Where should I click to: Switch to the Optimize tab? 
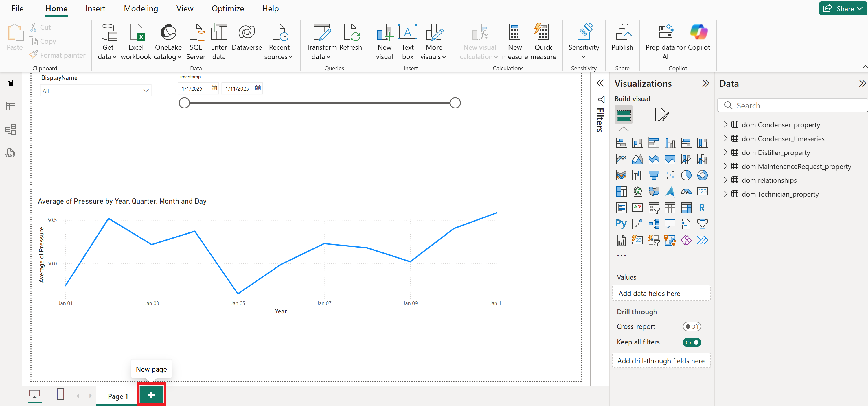227,9
